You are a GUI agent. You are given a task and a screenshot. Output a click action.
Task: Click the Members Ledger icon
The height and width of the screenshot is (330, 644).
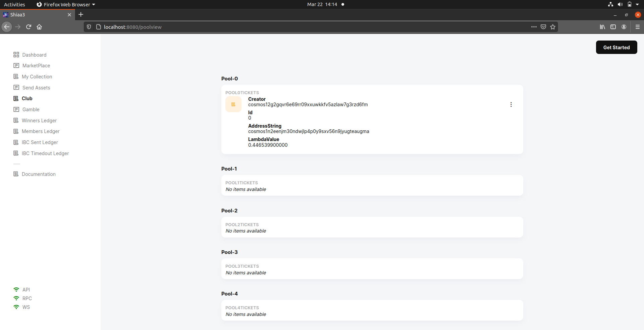16,131
